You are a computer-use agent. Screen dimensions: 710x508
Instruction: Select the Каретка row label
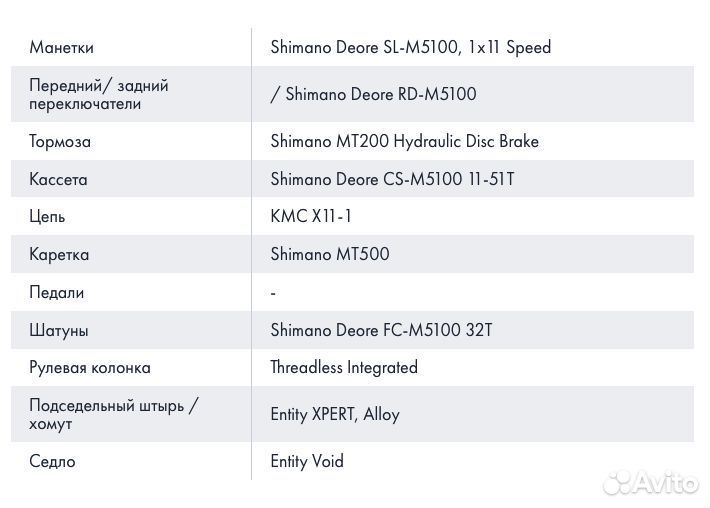(59, 255)
